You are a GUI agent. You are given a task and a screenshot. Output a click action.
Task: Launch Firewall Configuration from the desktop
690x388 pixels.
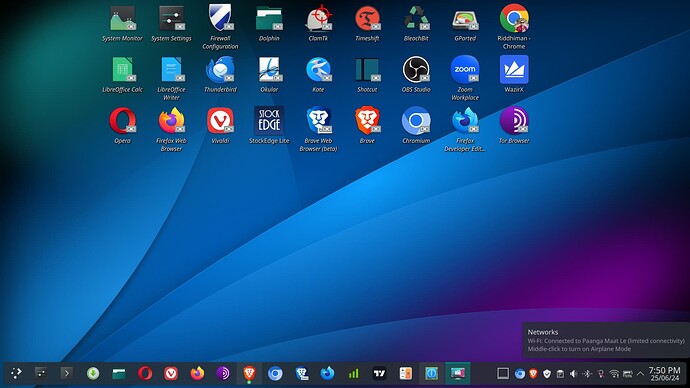[220, 18]
